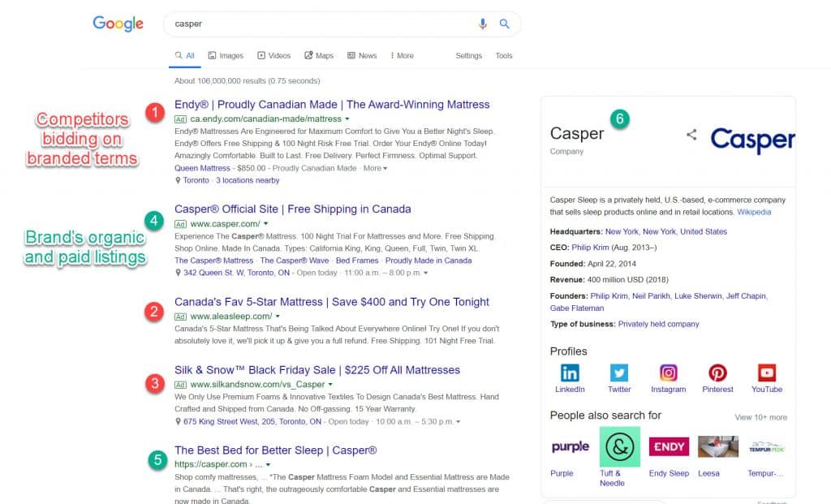
Task: Click the Founded date April 22, 2014
Action: [612, 264]
